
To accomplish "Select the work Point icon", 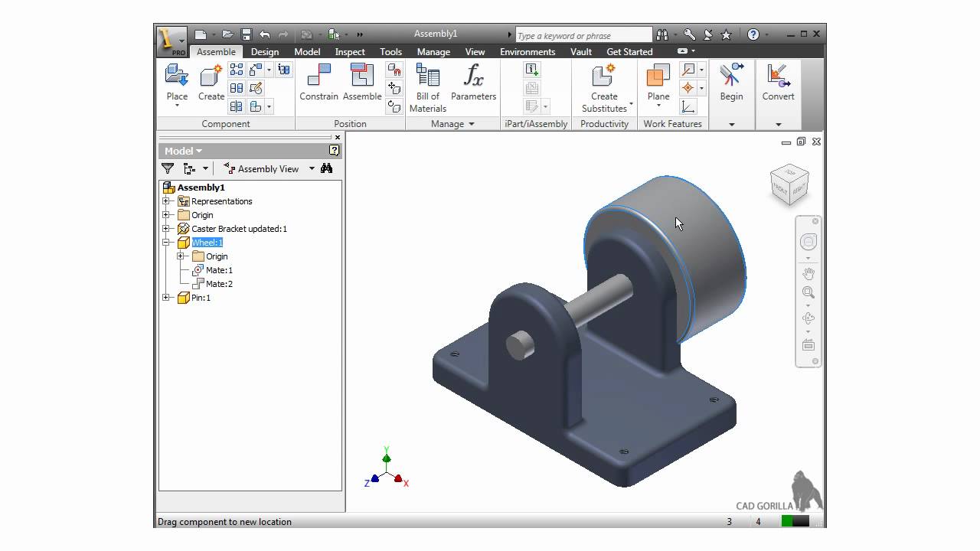I will (x=688, y=88).
